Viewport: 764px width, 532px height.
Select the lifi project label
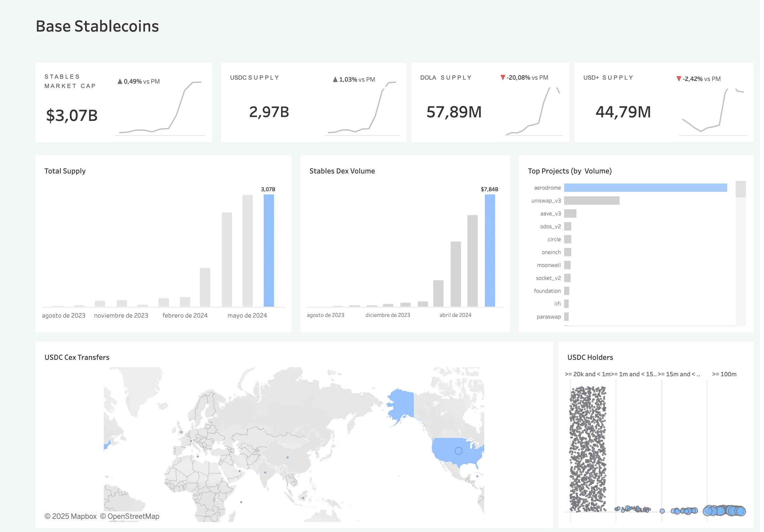click(x=557, y=304)
